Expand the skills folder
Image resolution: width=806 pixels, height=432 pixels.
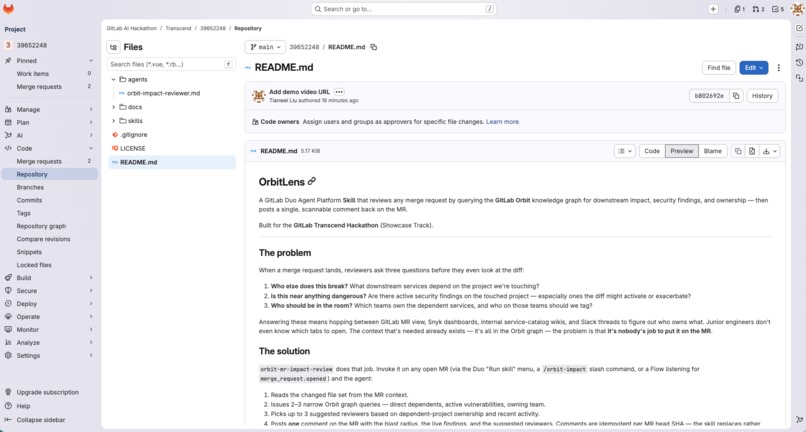click(114, 121)
